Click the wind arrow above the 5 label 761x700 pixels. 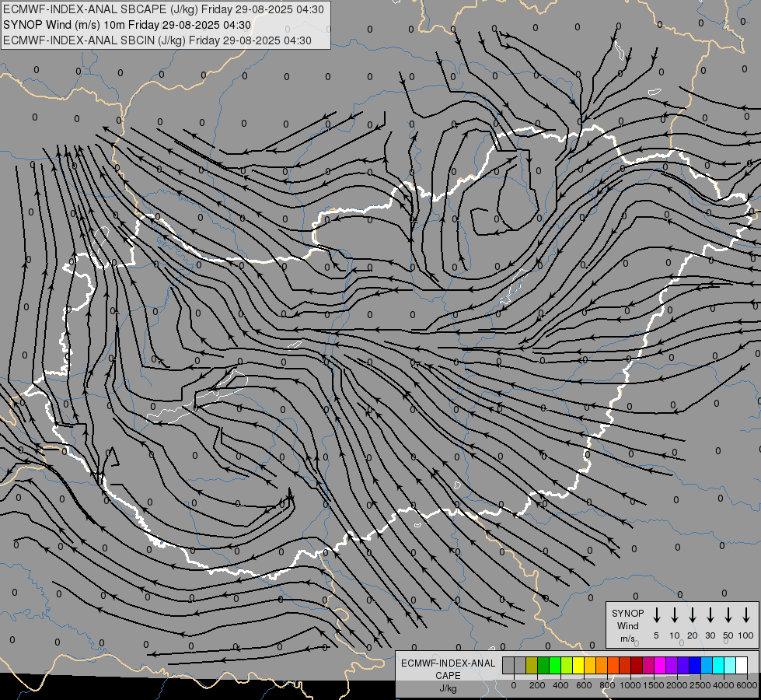(x=656, y=615)
